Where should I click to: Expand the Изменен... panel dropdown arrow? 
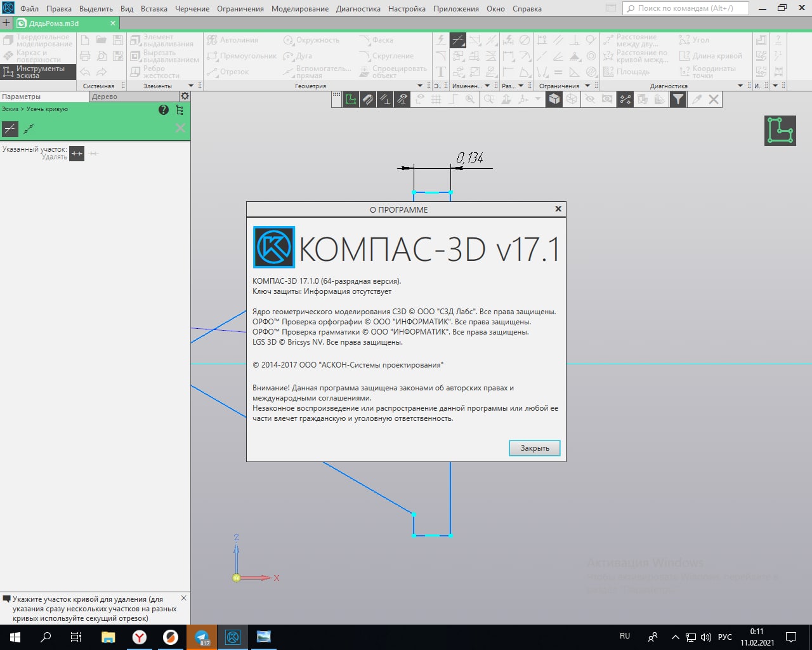click(487, 86)
